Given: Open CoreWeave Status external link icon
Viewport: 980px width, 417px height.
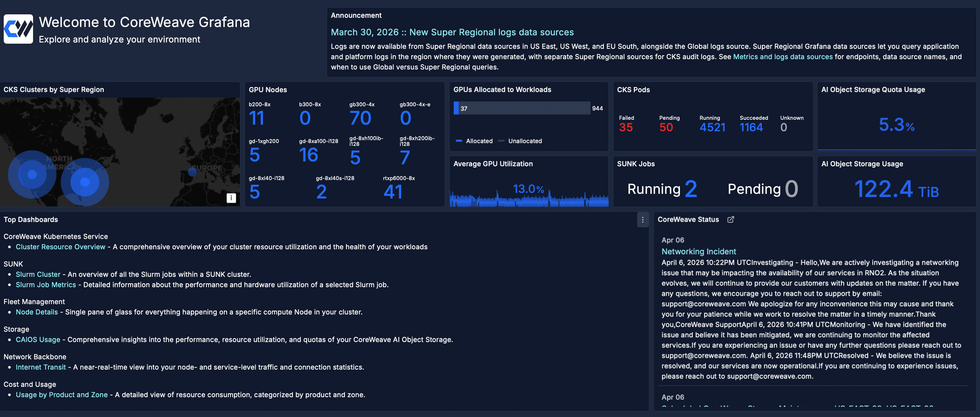Looking at the screenshot, I should [x=731, y=220].
